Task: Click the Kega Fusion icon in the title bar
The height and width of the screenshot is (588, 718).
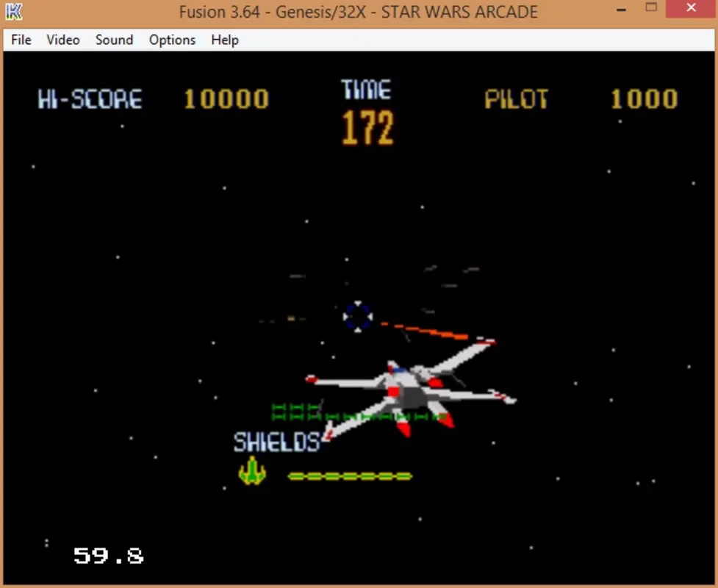Action: (x=15, y=11)
